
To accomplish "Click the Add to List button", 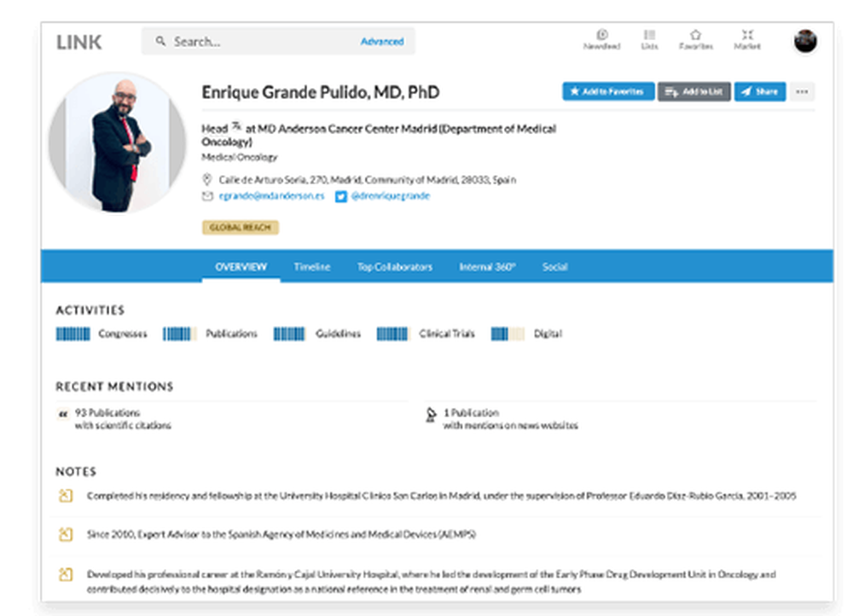I will pyautogui.click(x=694, y=91).
